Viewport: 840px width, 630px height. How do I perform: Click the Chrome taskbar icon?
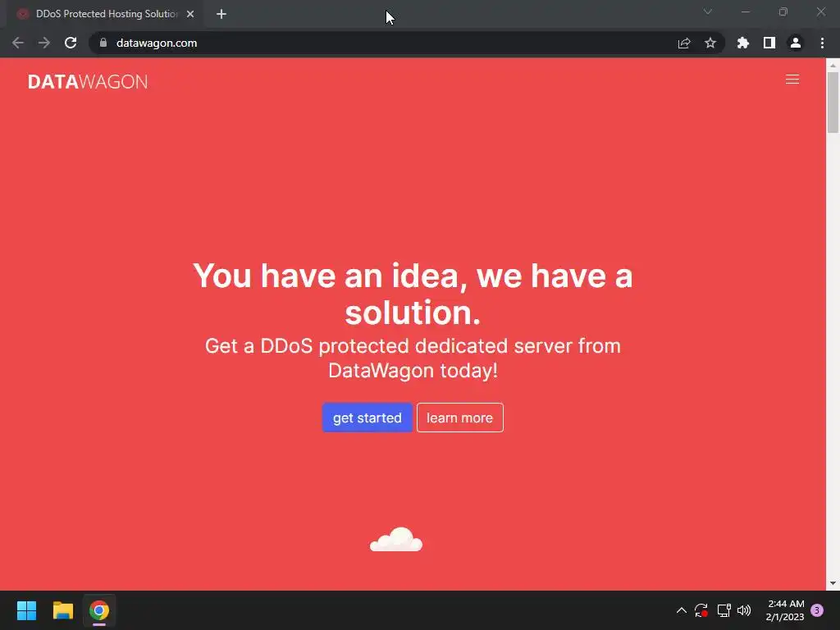[99, 610]
